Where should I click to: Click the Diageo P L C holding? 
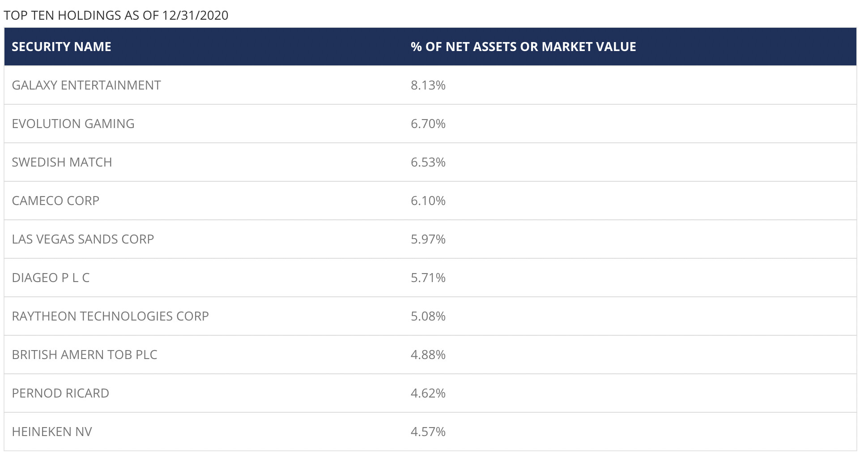[51, 278]
